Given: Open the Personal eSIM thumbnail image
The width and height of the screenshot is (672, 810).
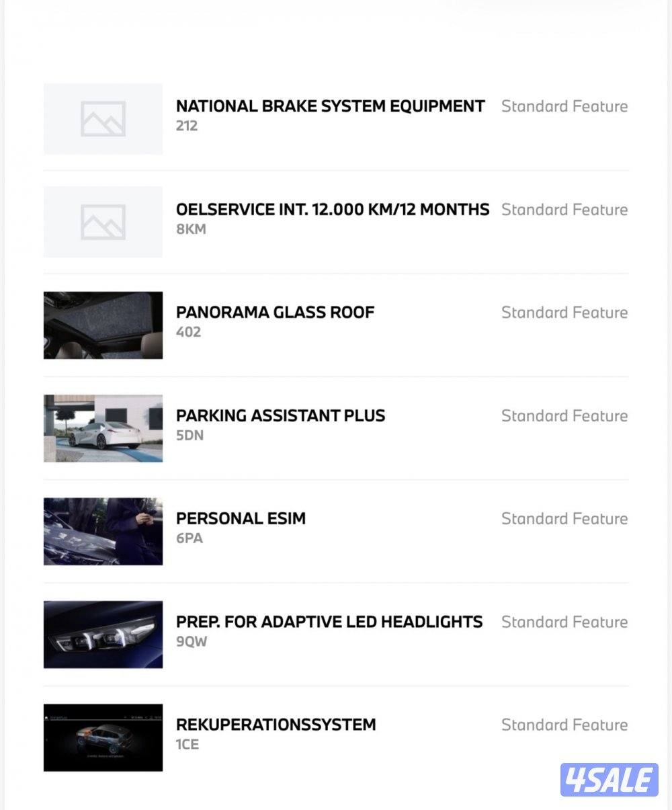Looking at the screenshot, I should point(103,531).
